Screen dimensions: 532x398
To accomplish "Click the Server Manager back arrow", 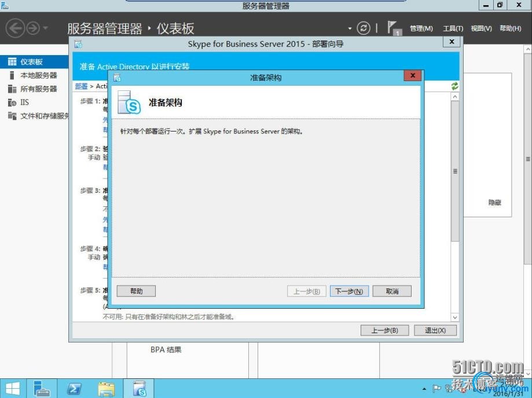I will tap(15, 28).
